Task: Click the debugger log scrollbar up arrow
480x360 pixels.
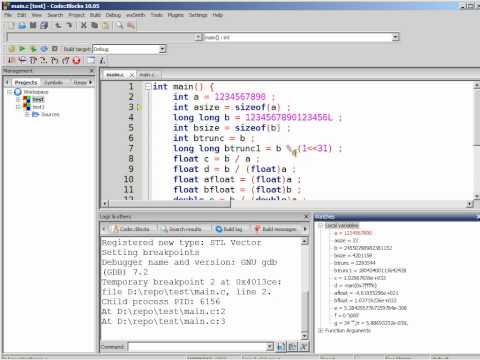Action: pyautogui.click(x=304, y=241)
